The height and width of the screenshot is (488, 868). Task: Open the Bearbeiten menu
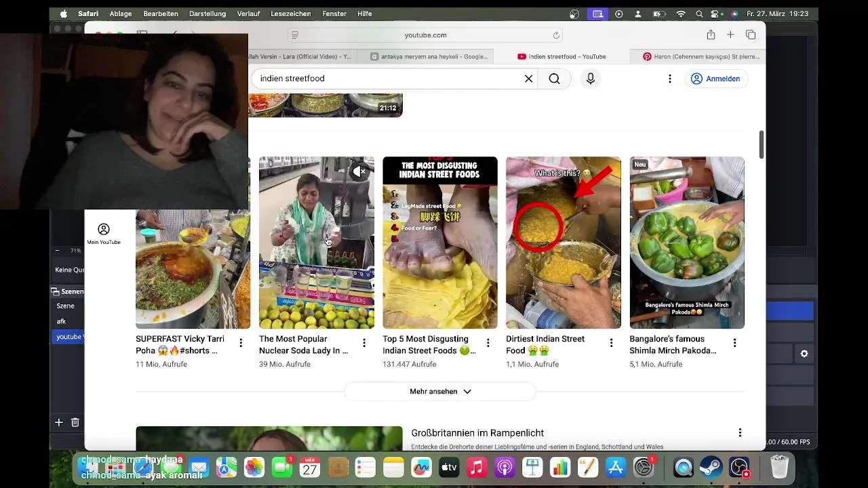point(161,14)
